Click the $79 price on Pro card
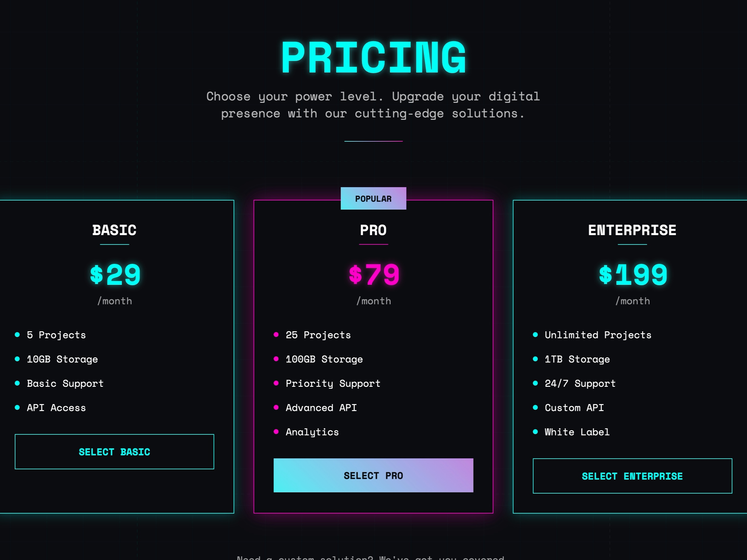747x560 pixels. (x=374, y=275)
